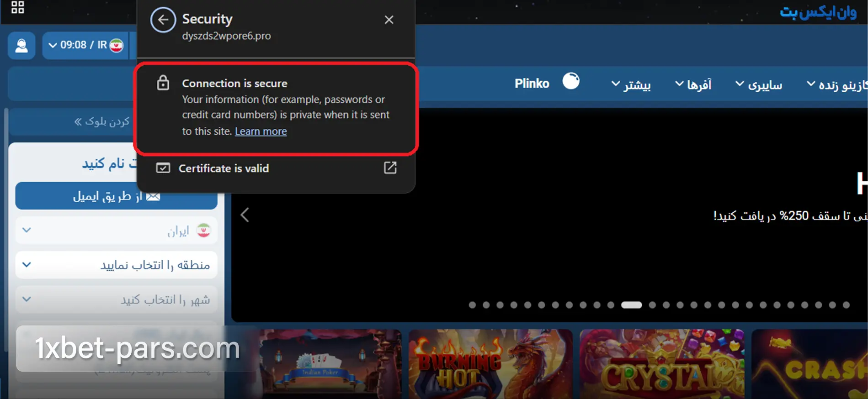This screenshot has height=399, width=868.
Task: Click the Iran flag next to IR
Action: click(x=117, y=46)
